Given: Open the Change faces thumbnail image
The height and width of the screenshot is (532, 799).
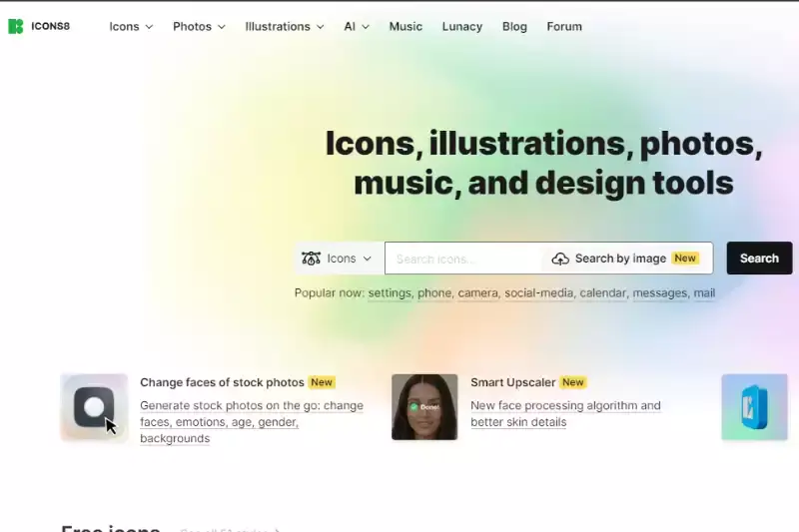Looking at the screenshot, I should (94, 407).
